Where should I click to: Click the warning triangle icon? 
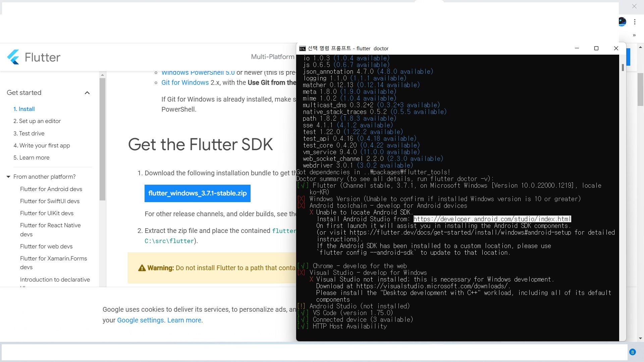coord(142,268)
